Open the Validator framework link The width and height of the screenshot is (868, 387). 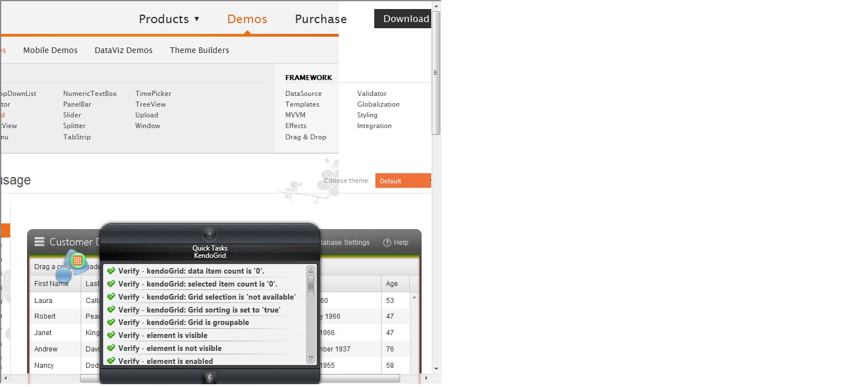pos(372,94)
